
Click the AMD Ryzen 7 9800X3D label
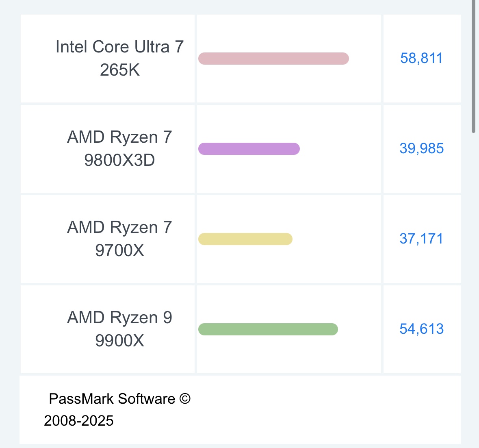coord(119,148)
